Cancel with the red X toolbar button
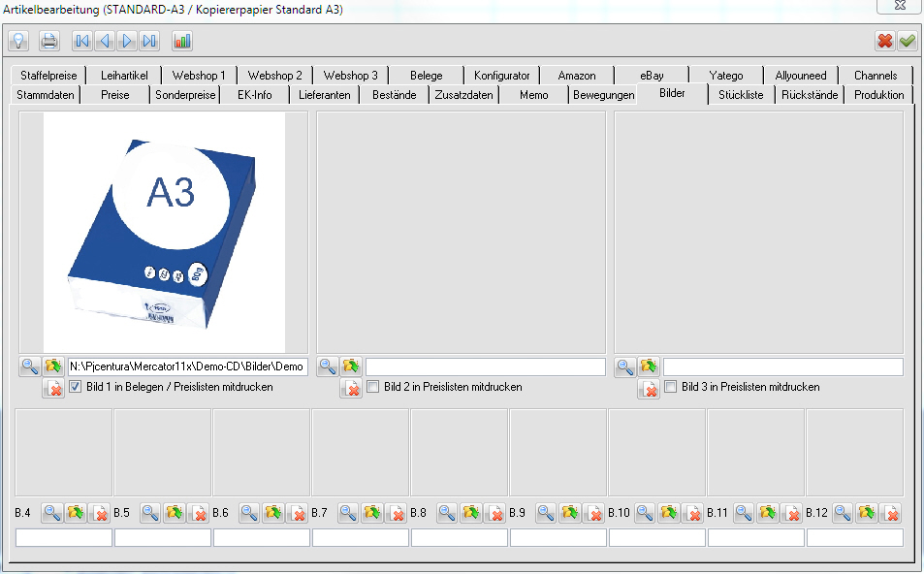 click(x=885, y=41)
